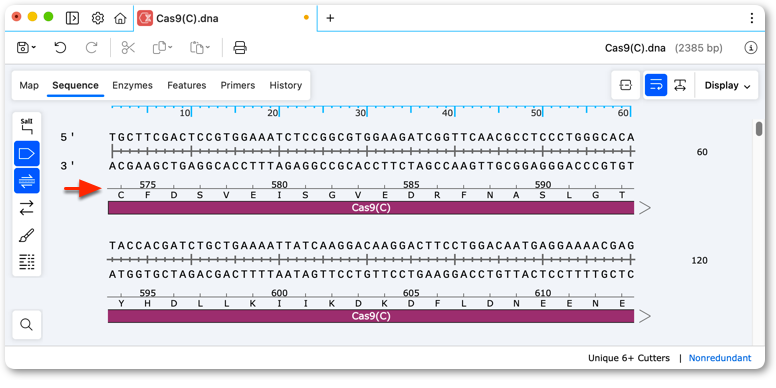Viewport: 776px width, 388px height.
Task: Select the Sequence tab
Action: pos(75,85)
